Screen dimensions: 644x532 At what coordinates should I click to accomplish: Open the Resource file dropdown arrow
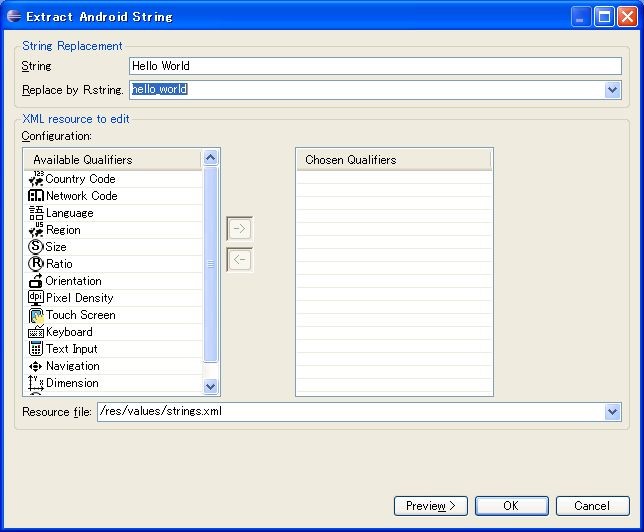point(612,412)
